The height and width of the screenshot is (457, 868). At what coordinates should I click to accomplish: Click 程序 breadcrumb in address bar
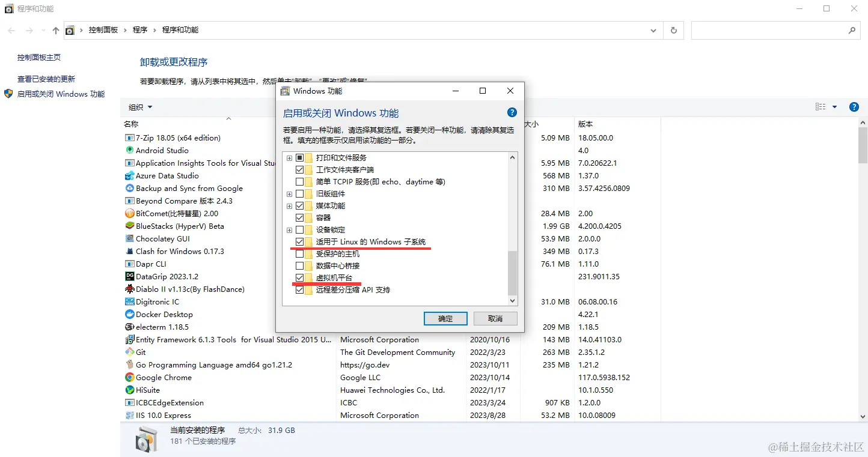pyautogui.click(x=140, y=30)
